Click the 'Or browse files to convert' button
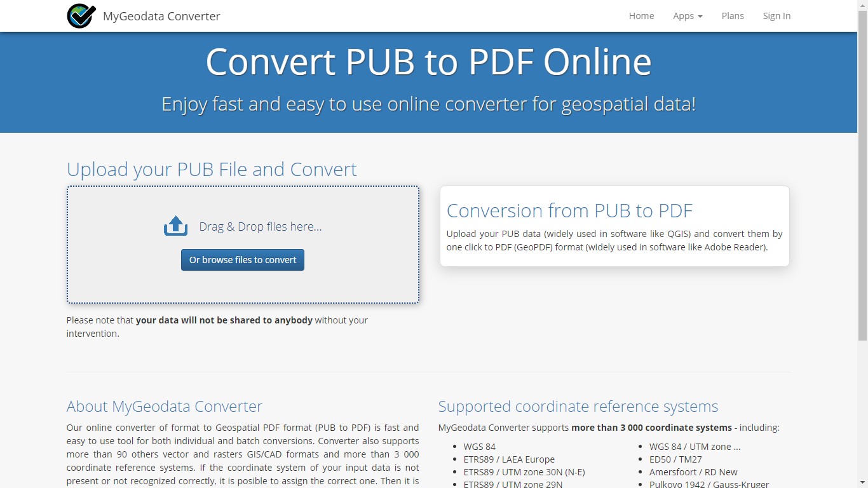This screenshot has width=868, height=488. pos(243,260)
